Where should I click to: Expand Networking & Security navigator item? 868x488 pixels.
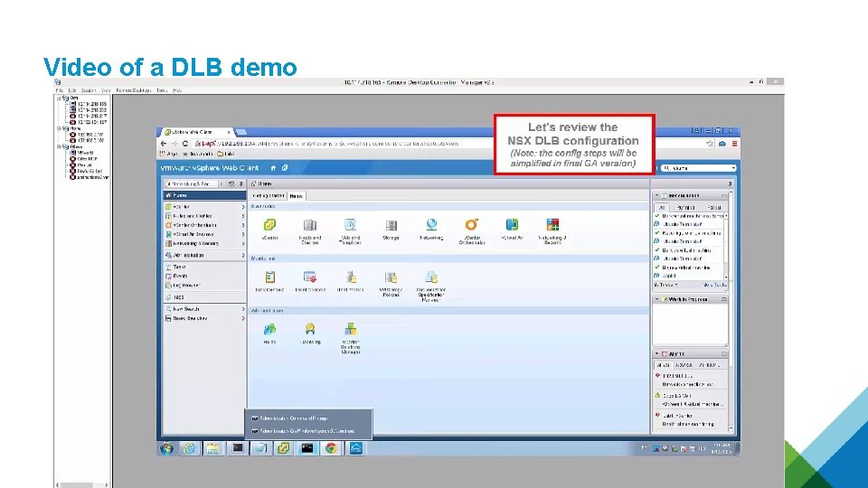pos(243,243)
